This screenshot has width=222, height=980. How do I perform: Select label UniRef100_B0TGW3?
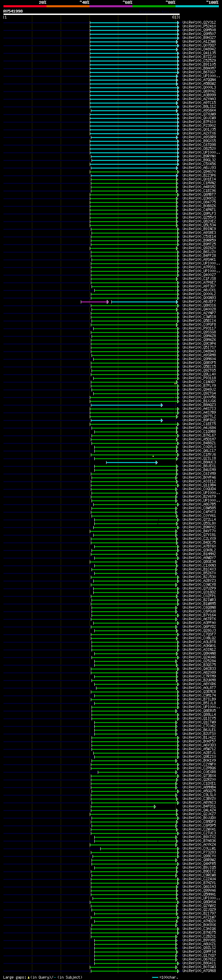click(199, 967)
